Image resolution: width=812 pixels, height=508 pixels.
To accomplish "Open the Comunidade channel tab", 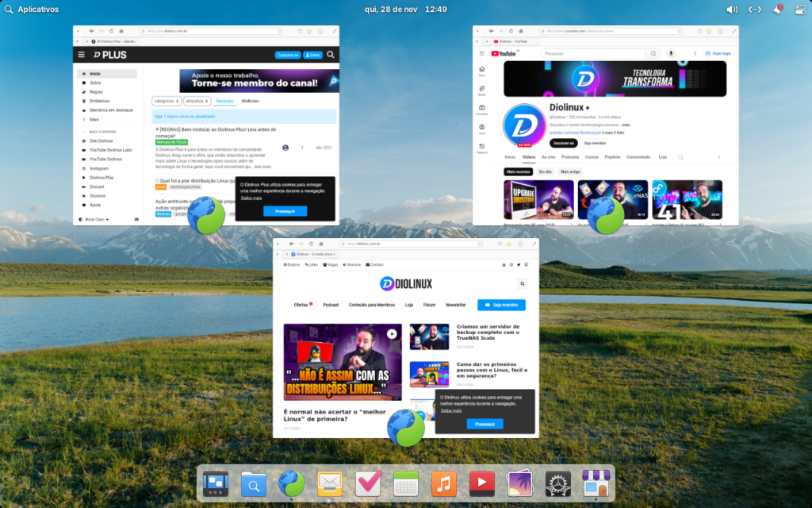I will [x=638, y=157].
